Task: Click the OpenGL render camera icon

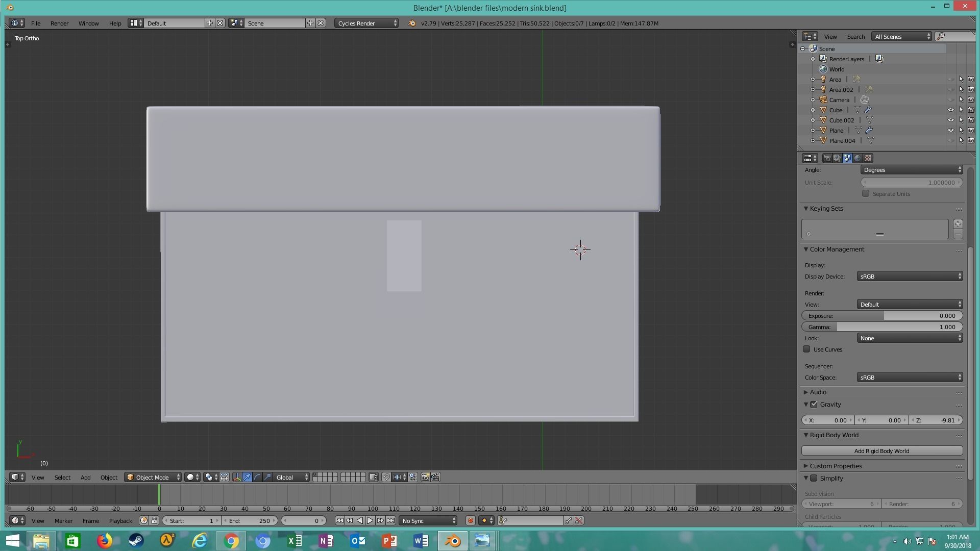Action: tap(425, 478)
